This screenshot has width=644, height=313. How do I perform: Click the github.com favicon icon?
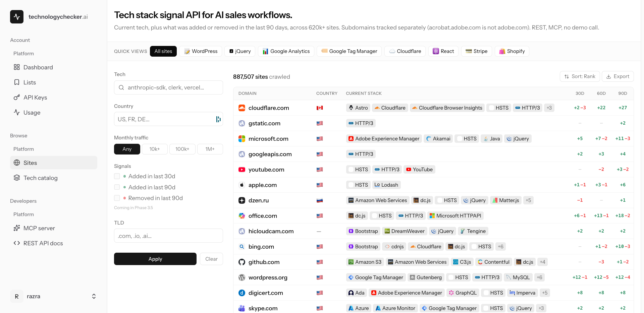[242, 262]
